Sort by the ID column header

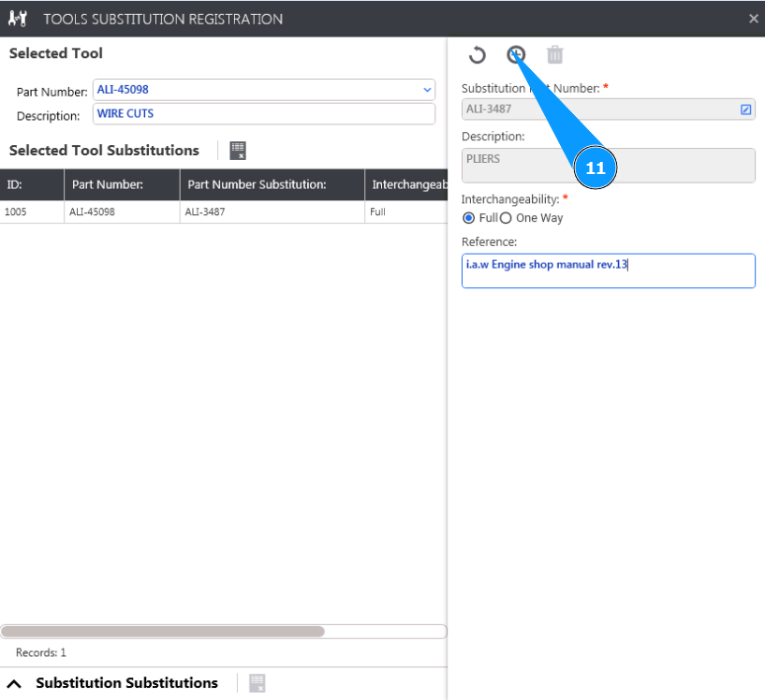pyautogui.click(x=31, y=184)
